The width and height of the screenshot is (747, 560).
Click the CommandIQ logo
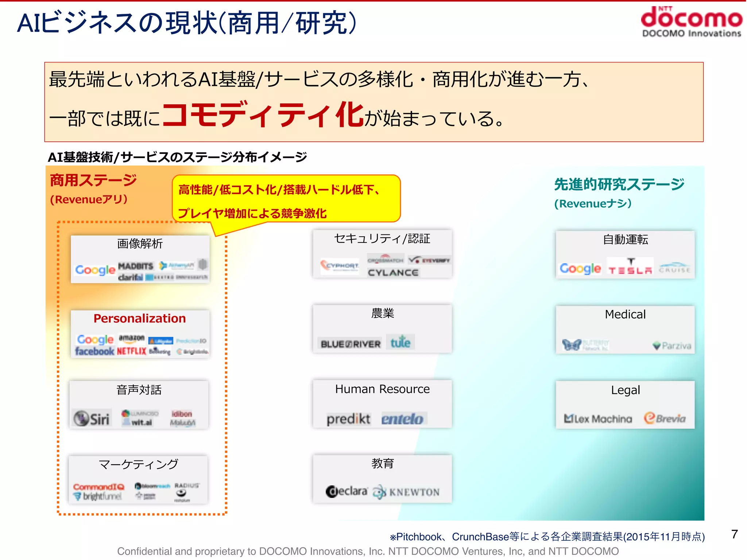(x=98, y=487)
